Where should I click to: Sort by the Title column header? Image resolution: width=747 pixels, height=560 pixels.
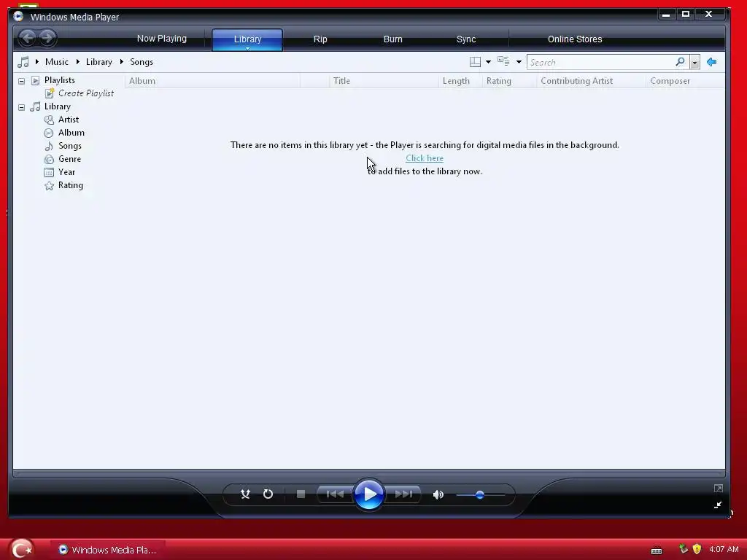pyautogui.click(x=384, y=81)
